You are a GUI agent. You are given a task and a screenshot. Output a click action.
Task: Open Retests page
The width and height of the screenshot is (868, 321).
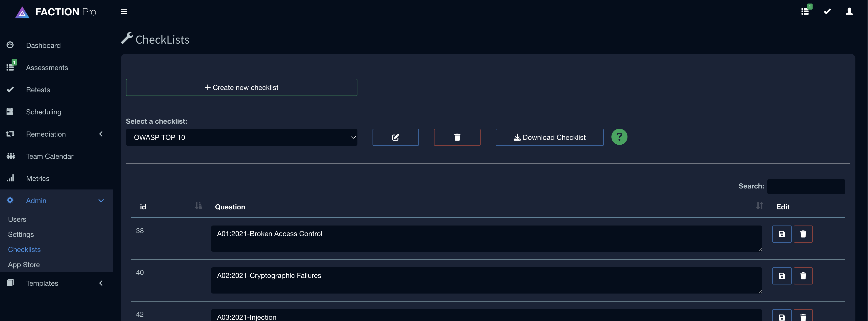(x=38, y=90)
